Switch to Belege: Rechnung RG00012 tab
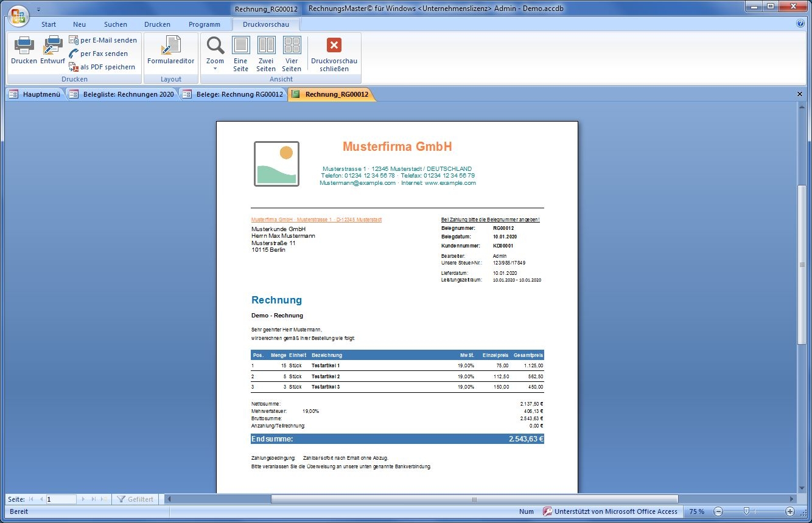 pyautogui.click(x=233, y=94)
